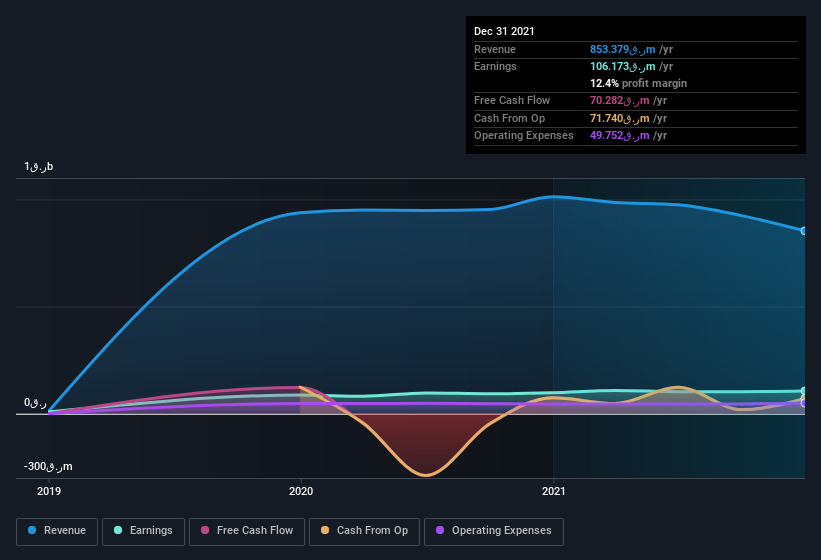Select the 2021 x-axis label

pos(553,491)
